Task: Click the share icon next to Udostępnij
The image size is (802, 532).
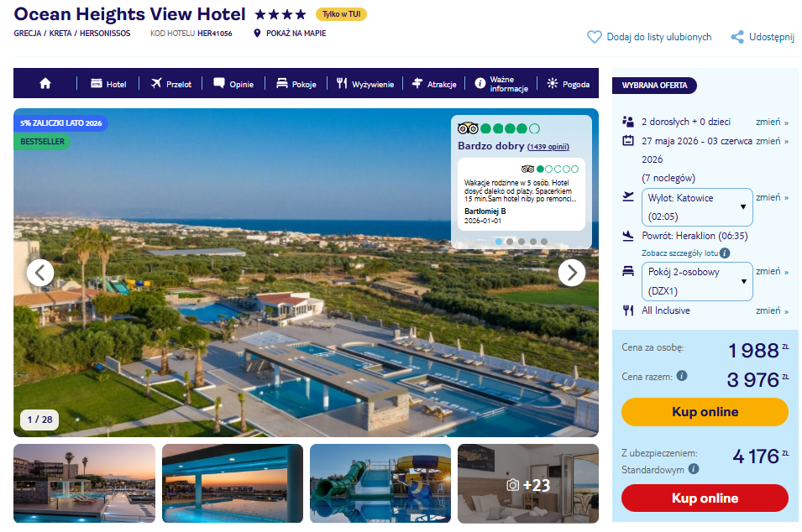Action: 737,37
